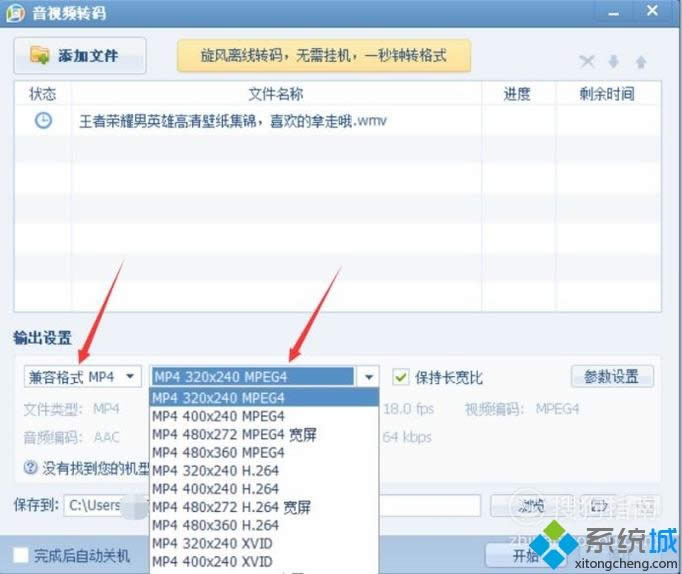Open the 旋风离线转码 promotion banner
This screenshot has height=574, width=682.
tap(324, 56)
